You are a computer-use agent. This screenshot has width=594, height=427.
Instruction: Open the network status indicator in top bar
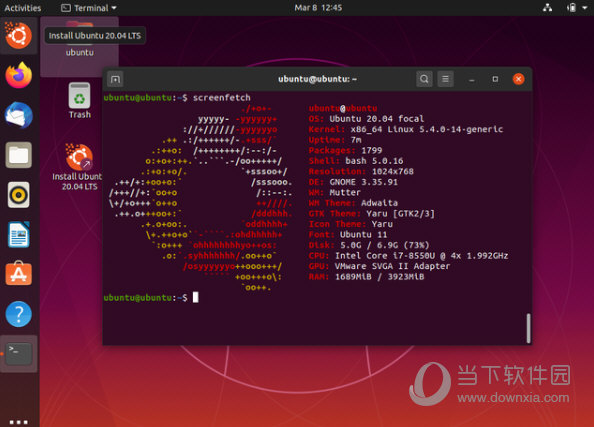(x=547, y=8)
